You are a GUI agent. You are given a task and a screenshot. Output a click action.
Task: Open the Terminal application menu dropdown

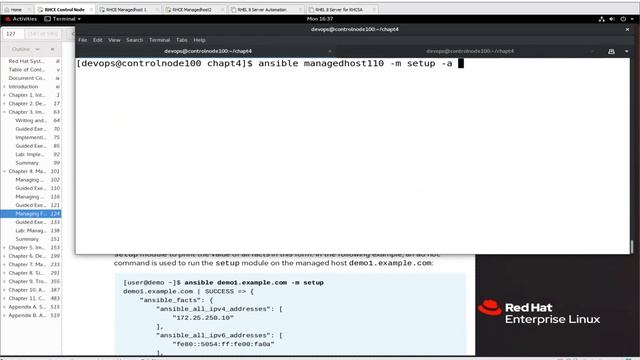62,19
